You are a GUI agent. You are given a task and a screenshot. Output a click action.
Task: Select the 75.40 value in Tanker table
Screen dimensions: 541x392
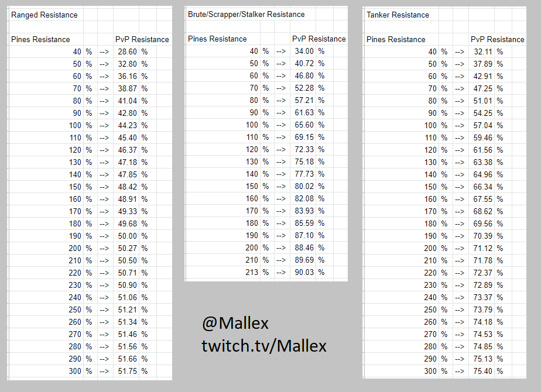coord(482,372)
